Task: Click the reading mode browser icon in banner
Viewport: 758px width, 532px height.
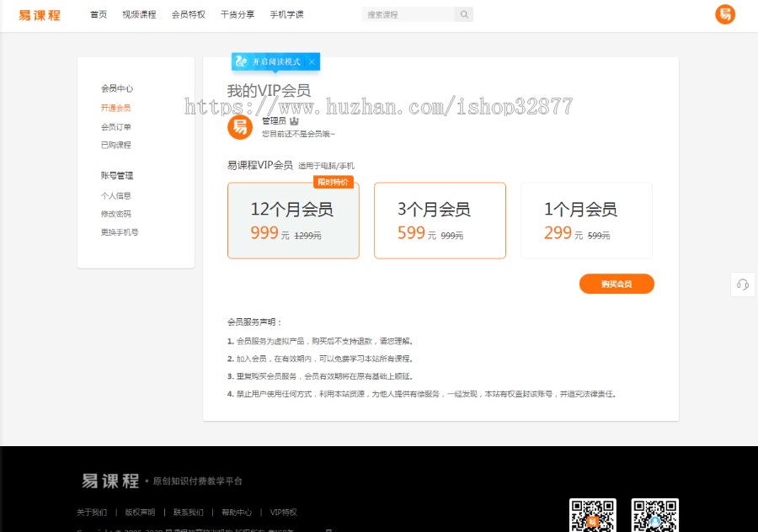Action: click(x=240, y=61)
